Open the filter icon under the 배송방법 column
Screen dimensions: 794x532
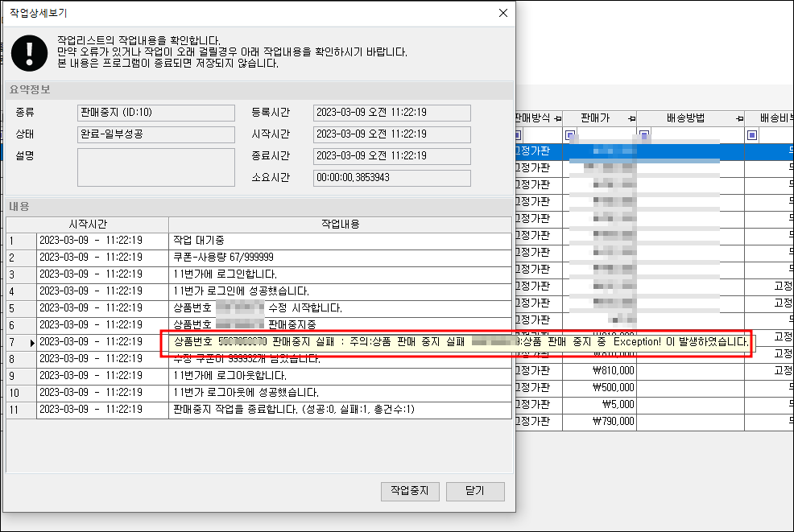tap(644, 135)
